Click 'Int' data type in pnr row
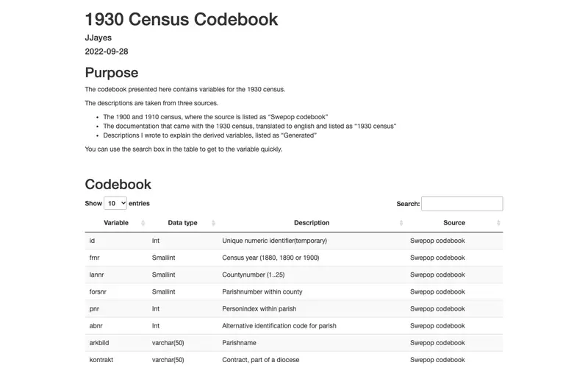Viewport: 588px width, 368px height. coord(156,308)
